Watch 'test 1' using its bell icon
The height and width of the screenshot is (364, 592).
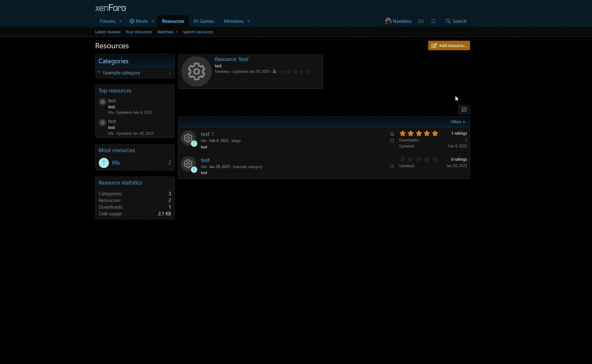click(x=392, y=134)
